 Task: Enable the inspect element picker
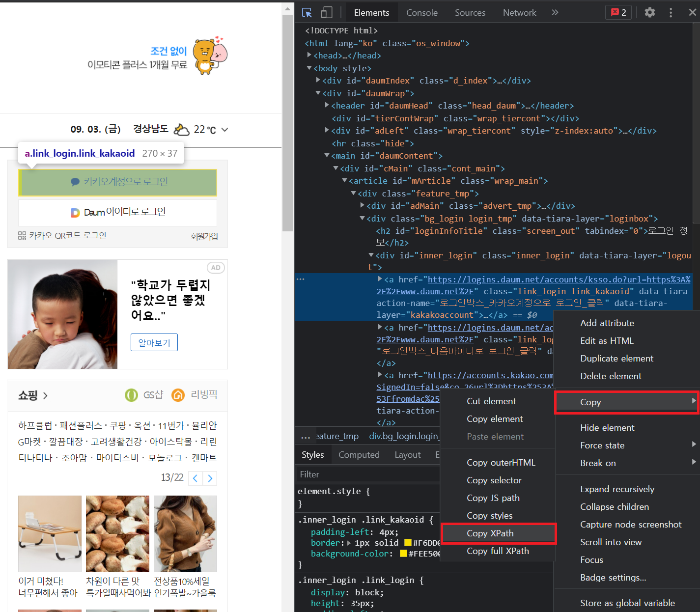pyautogui.click(x=307, y=12)
